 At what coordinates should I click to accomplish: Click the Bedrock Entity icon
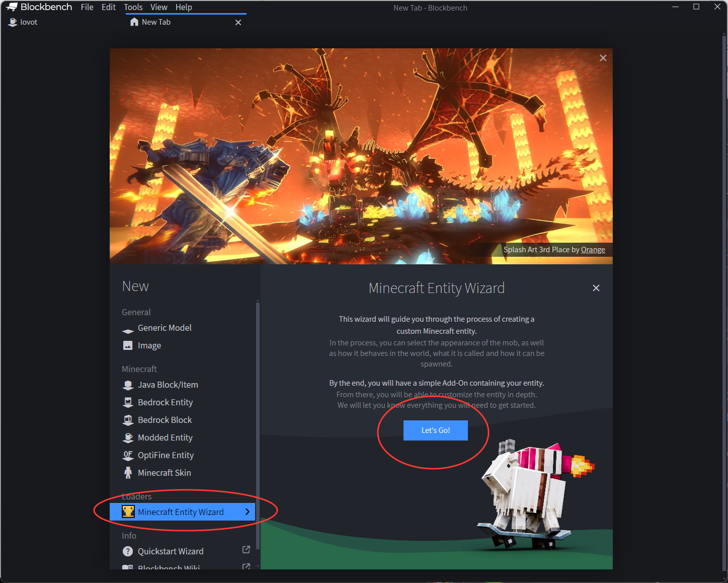128,402
